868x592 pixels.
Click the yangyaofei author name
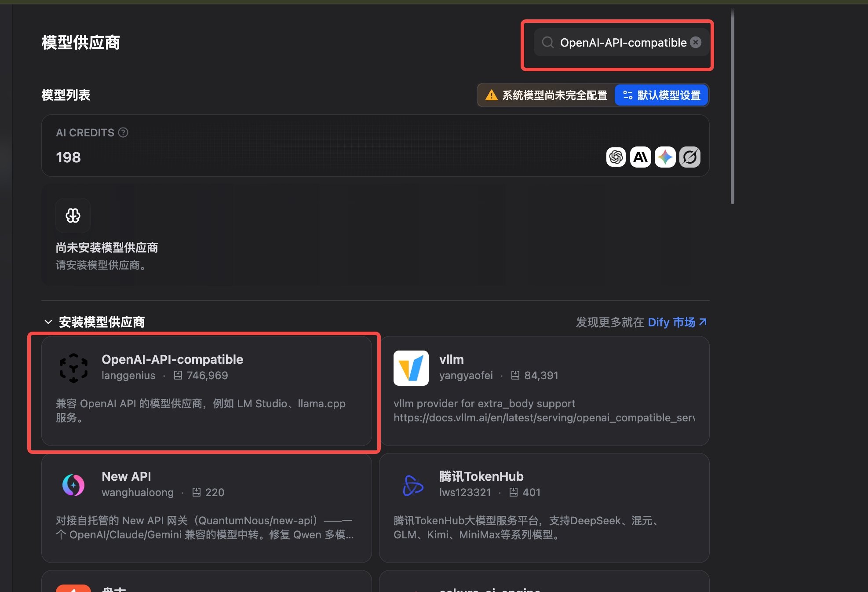(x=466, y=376)
